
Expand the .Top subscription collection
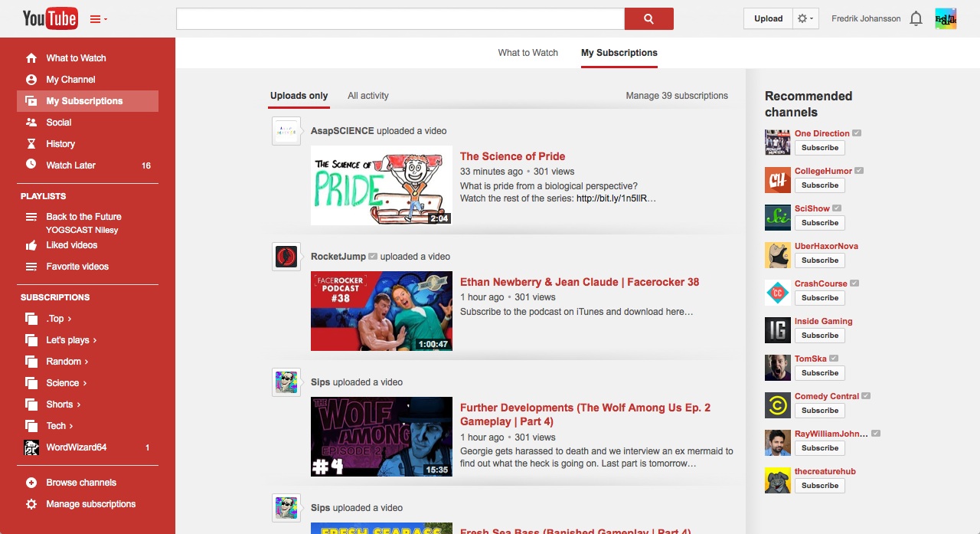click(59, 319)
